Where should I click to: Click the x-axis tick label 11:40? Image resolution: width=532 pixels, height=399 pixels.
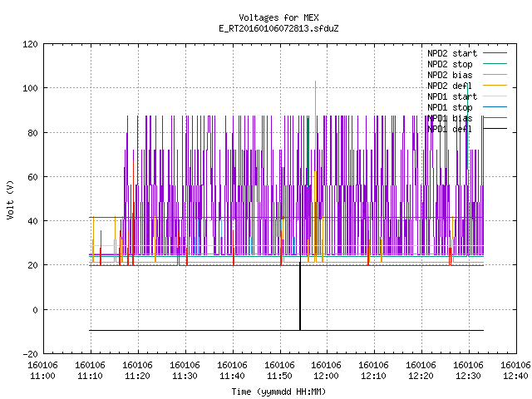(x=232, y=376)
